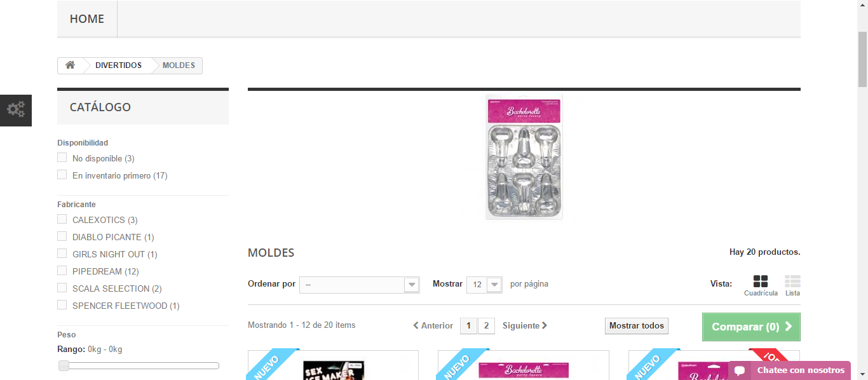Open the Mostrar items per page dropdown
868x380 pixels.
tap(484, 285)
